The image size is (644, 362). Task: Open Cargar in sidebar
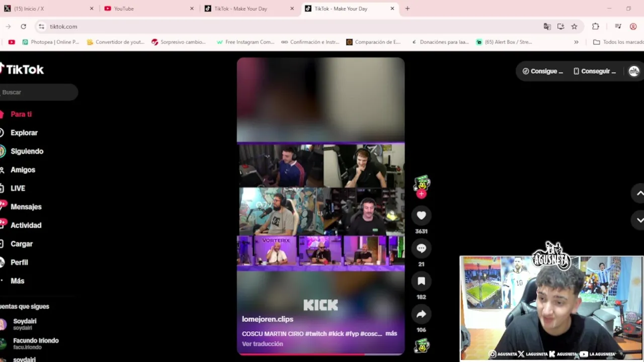click(22, 244)
